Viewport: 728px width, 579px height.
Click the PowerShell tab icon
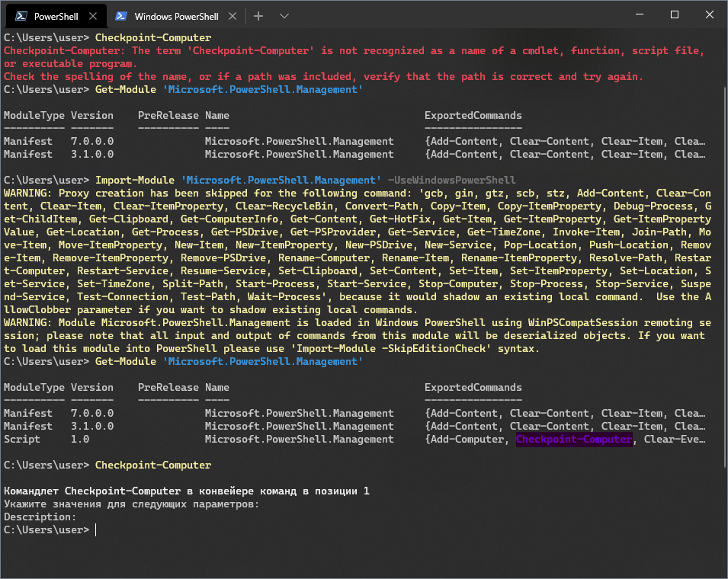(21, 16)
